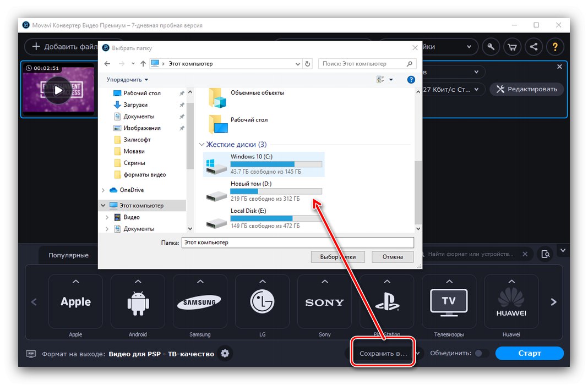Select Рабочий стол in quick access

click(141, 93)
